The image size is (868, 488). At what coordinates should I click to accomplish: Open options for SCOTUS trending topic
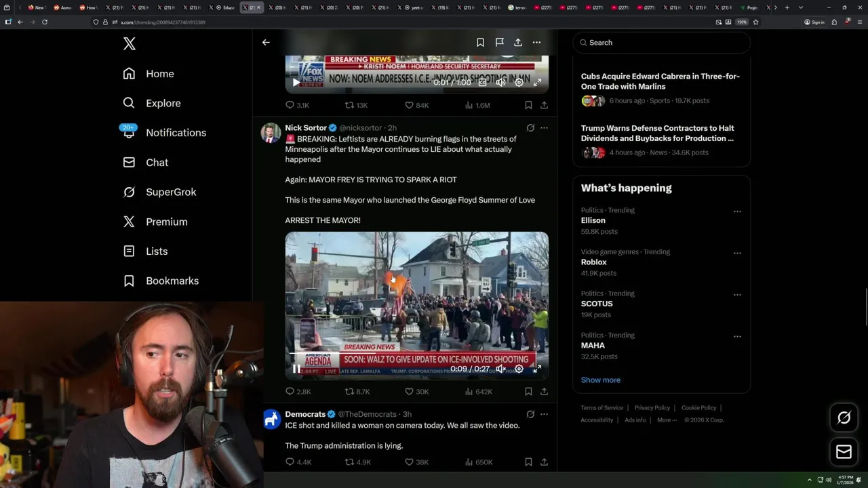click(x=737, y=295)
